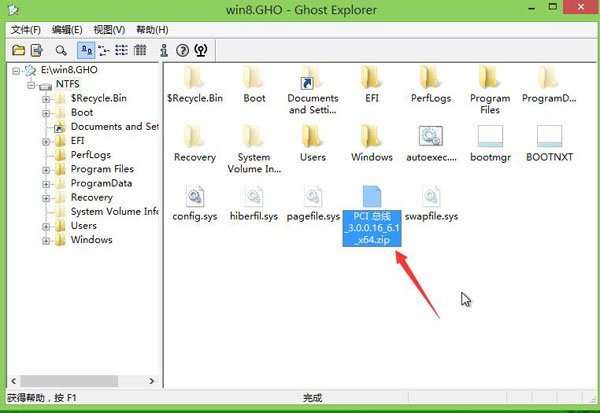600x413 pixels.
Task: Minimize the Ghost Explorer window
Action: (x=532, y=8)
